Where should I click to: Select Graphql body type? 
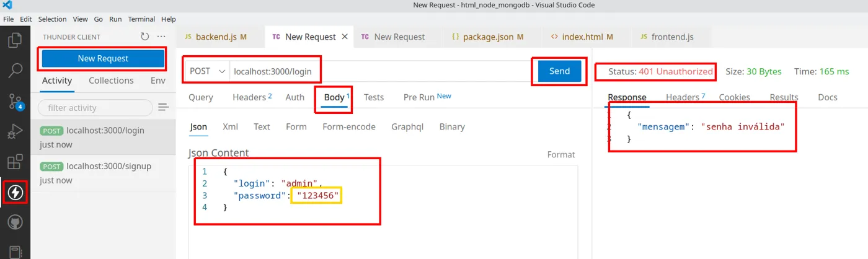tap(407, 126)
